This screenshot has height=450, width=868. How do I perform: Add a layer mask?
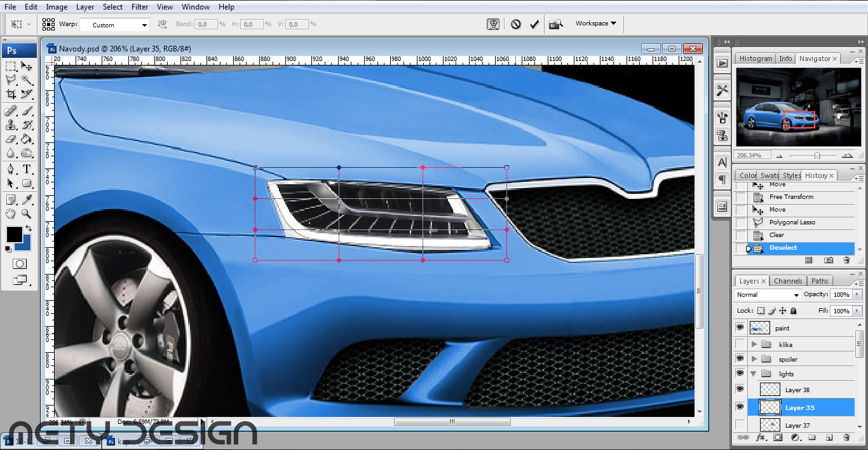(x=777, y=438)
